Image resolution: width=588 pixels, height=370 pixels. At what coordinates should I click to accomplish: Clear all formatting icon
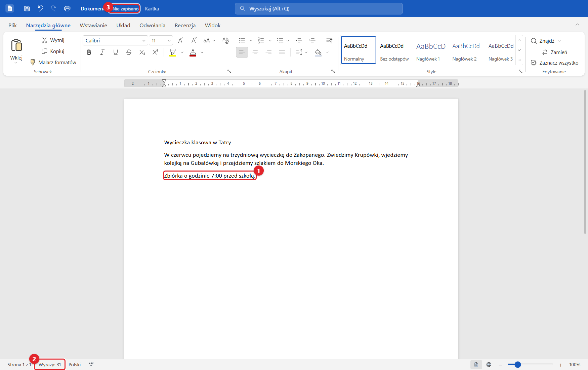tap(225, 40)
